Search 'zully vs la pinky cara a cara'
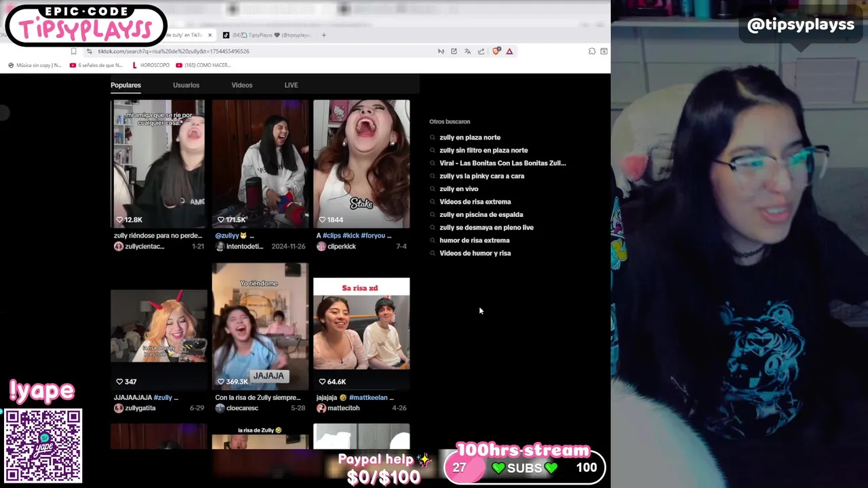The height and width of the screenshot is (488, 868). pos(481,176)
